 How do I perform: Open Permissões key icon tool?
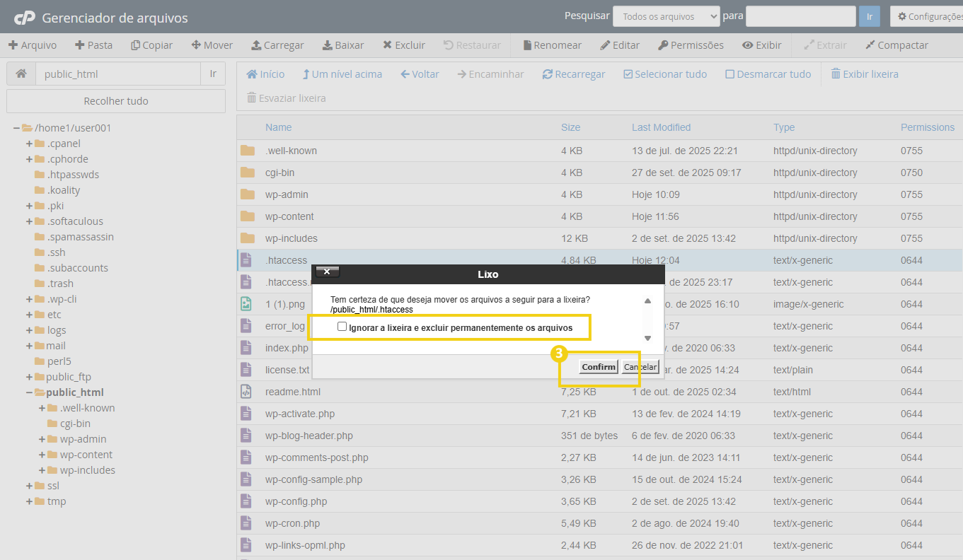663,45
